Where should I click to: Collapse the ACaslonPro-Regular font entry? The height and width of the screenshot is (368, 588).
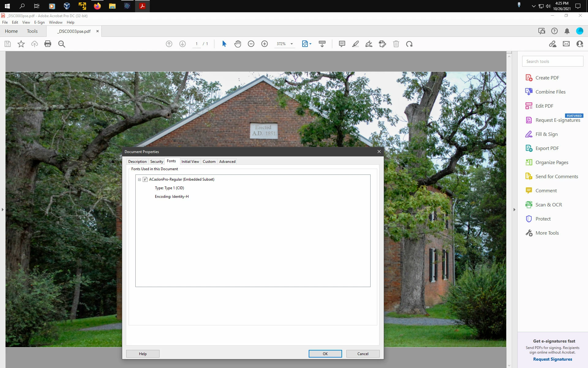click(x=139, y=179)
